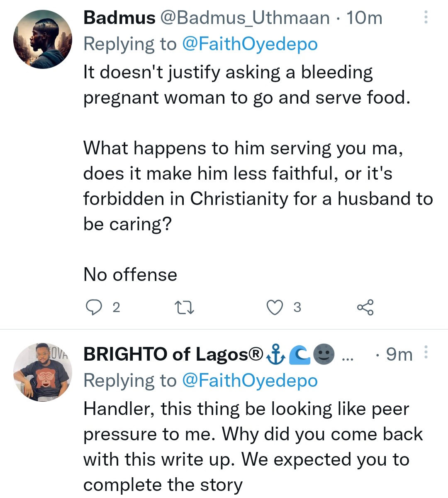Open the three-dot menu on BRIGHTO's tweet

426,353
